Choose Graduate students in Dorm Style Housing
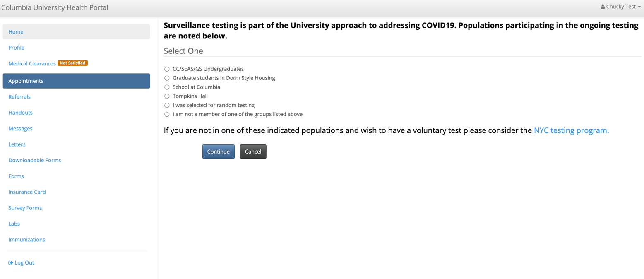644x279 pixels. [167, 78]
